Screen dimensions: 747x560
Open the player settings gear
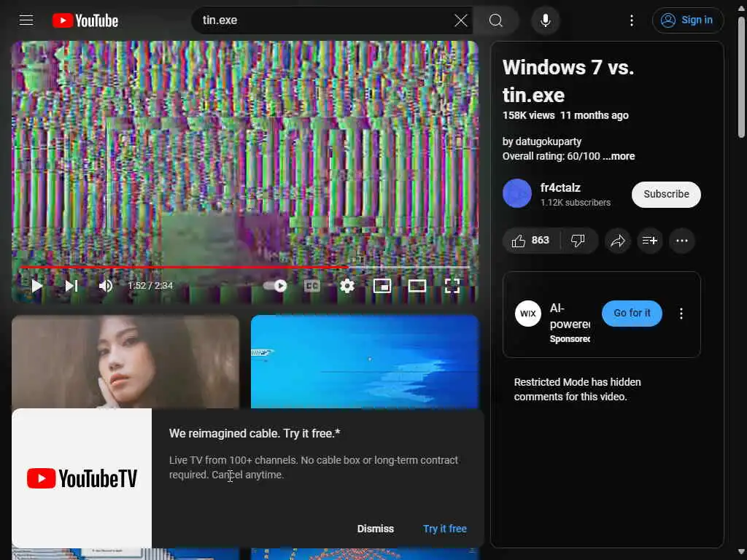[347, 286]
